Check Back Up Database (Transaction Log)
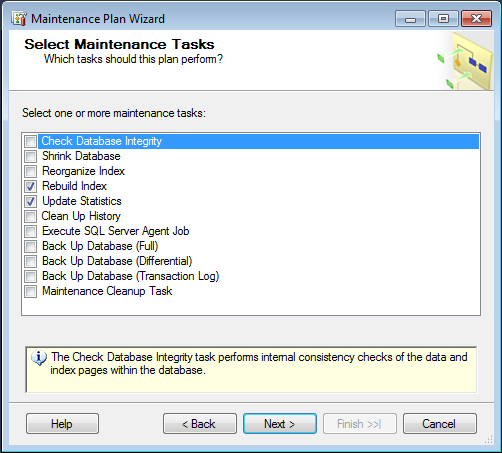The image size is (502, 453). pos(30,276)
